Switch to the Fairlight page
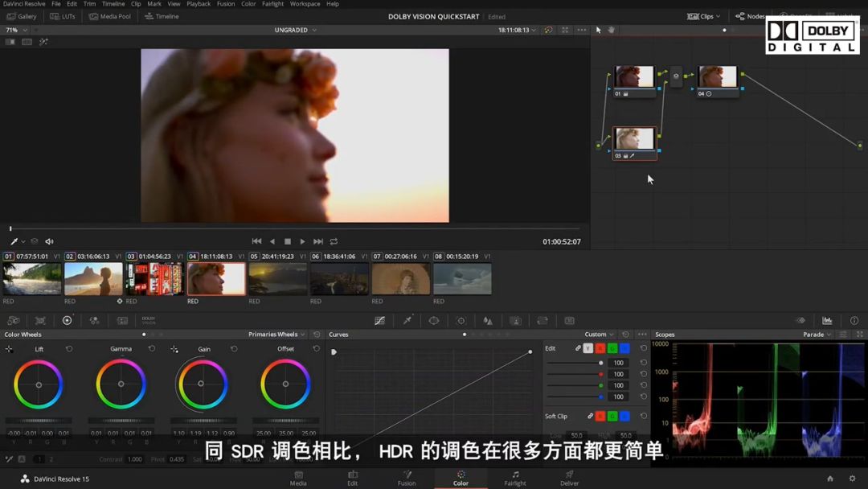This screenshot has width=868, height=489. coord(515,479)
